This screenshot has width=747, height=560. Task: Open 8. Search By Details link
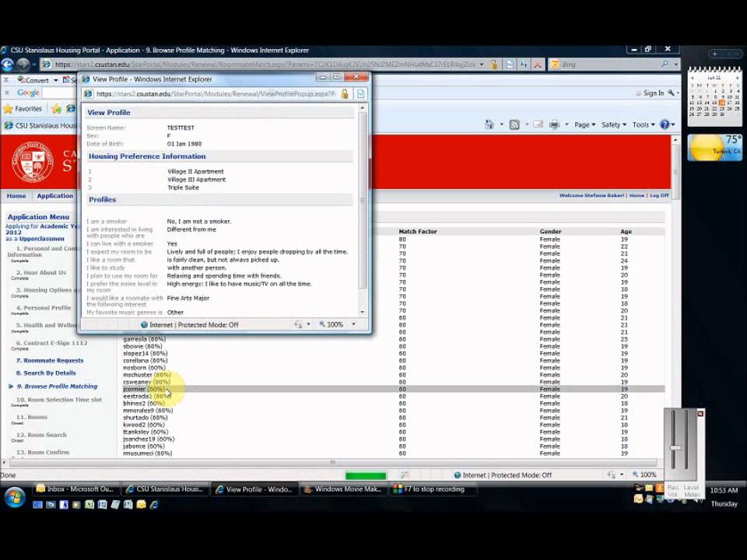(46, 373)
